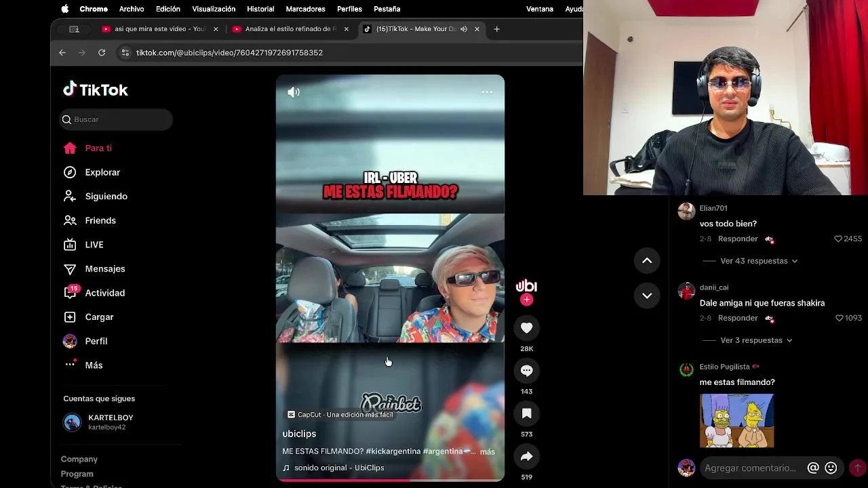Go to the next video arrow

click(x=647, y=296)
